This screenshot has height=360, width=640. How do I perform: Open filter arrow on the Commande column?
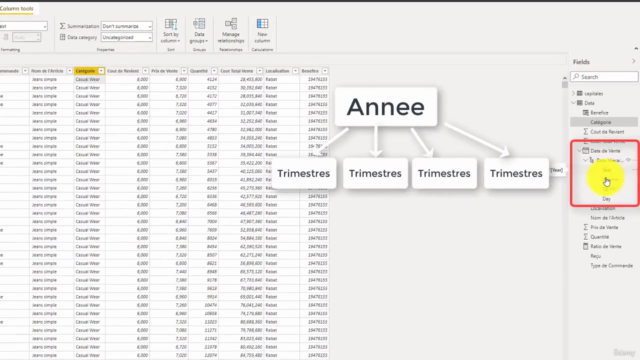(25, 71)
